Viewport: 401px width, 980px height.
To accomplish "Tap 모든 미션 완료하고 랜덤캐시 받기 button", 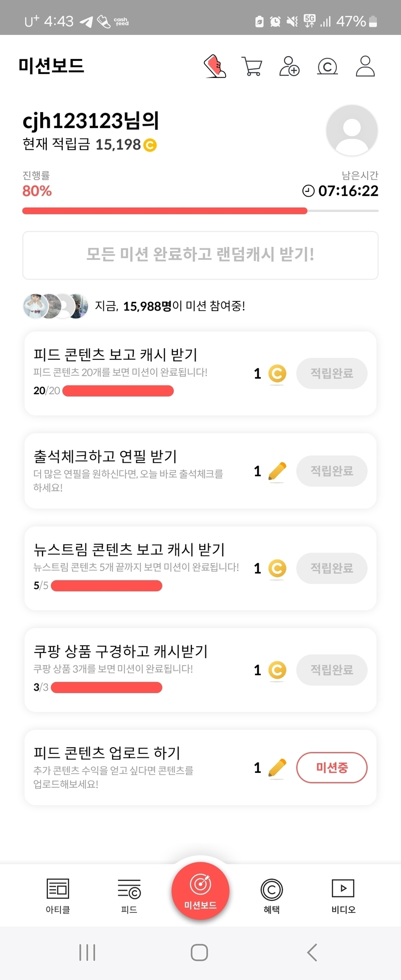I will point(200,255).
